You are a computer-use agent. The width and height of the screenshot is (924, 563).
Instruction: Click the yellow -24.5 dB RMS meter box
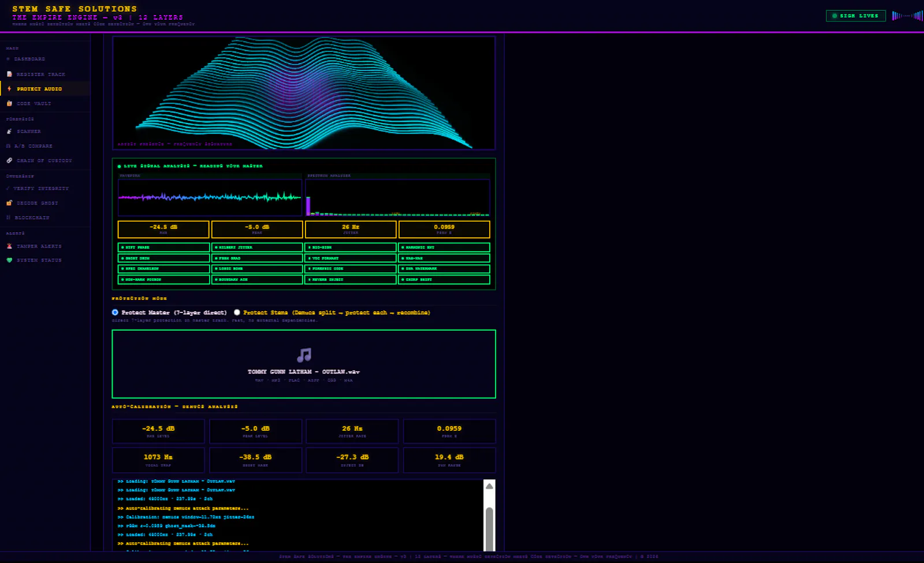click(x=163, y=229)
